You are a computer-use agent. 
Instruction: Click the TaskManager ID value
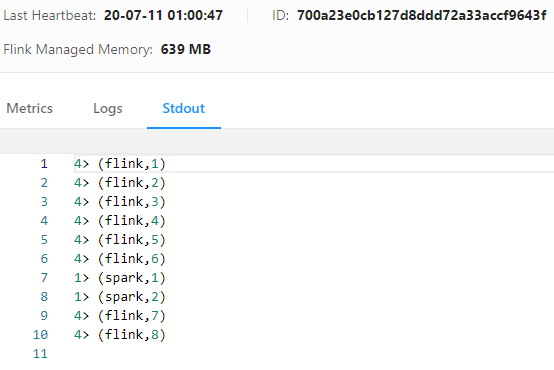click(x=422, y=15)
